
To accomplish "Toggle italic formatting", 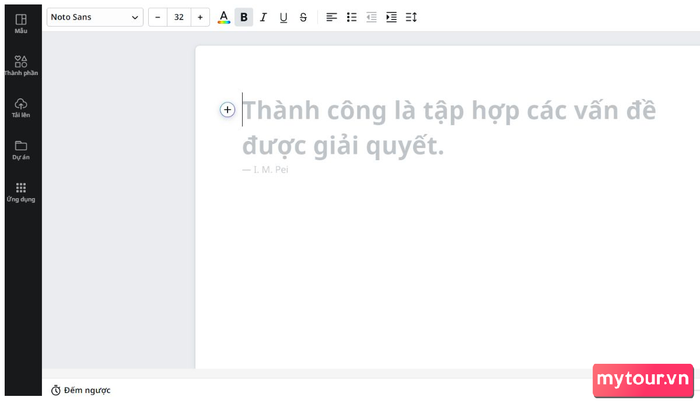I will pyautogui.click(x=263, y=17).
